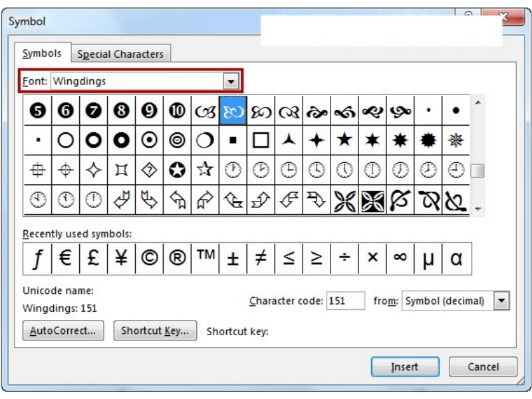This screenshot has height=399, width=532.
Task: Select the four-pointed black star symbol
Action: [x=317, y=140]
